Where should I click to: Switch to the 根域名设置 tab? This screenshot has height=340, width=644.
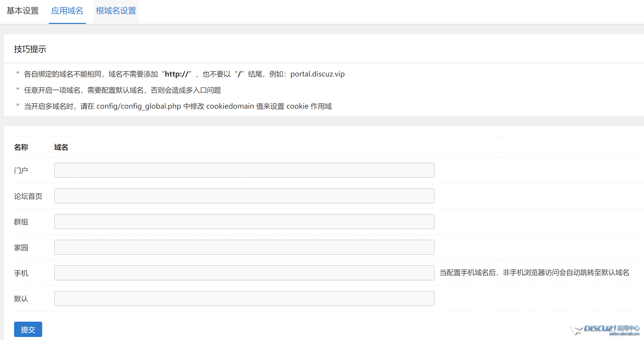pos(116,11)
